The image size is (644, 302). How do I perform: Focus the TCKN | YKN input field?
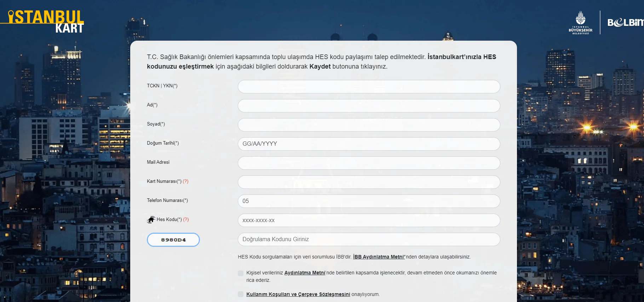pos(369,87)
